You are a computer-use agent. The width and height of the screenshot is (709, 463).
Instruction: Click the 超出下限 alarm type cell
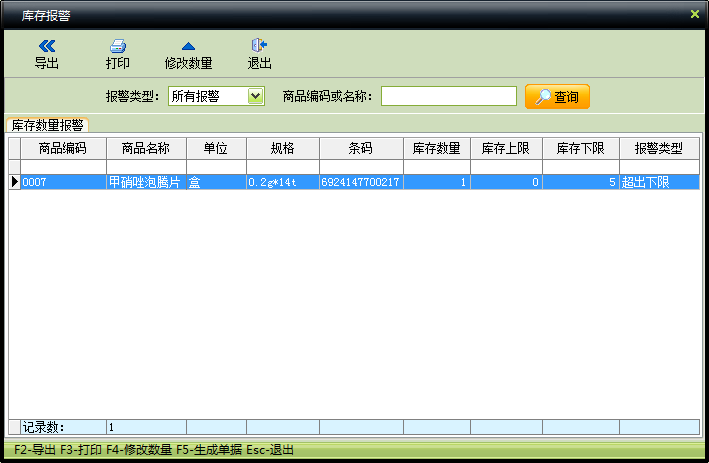[x=659, y=182]
